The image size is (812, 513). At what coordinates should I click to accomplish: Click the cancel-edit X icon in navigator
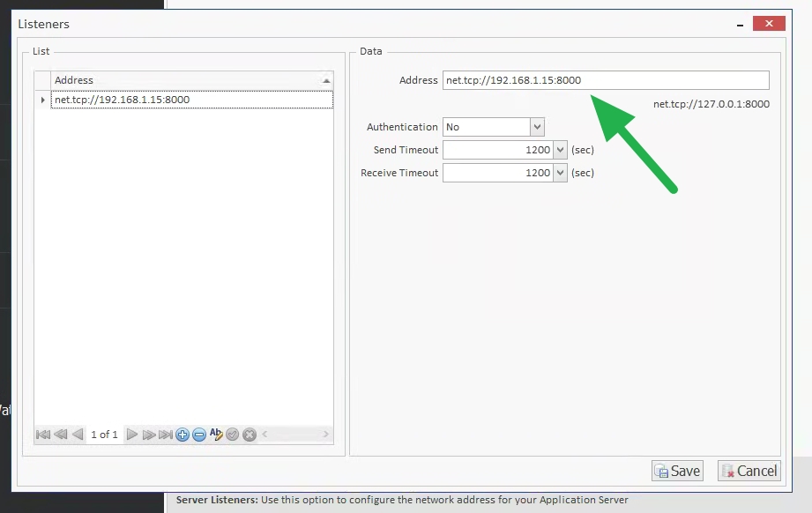coord(250,435)
